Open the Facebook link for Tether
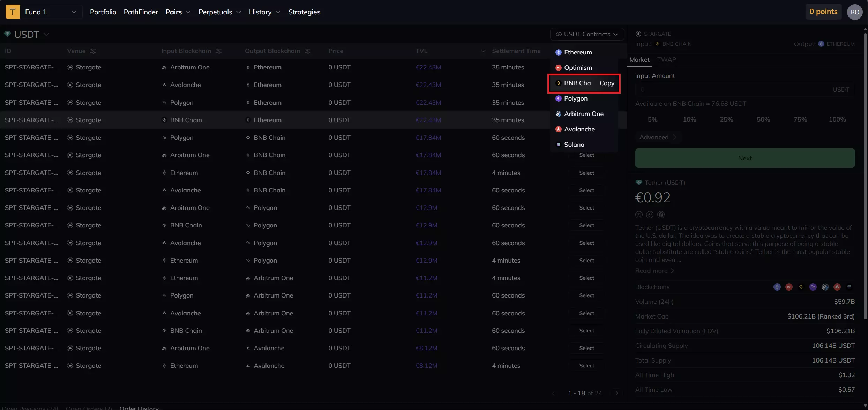Screen dimensions: 868x410 (661, 215)
